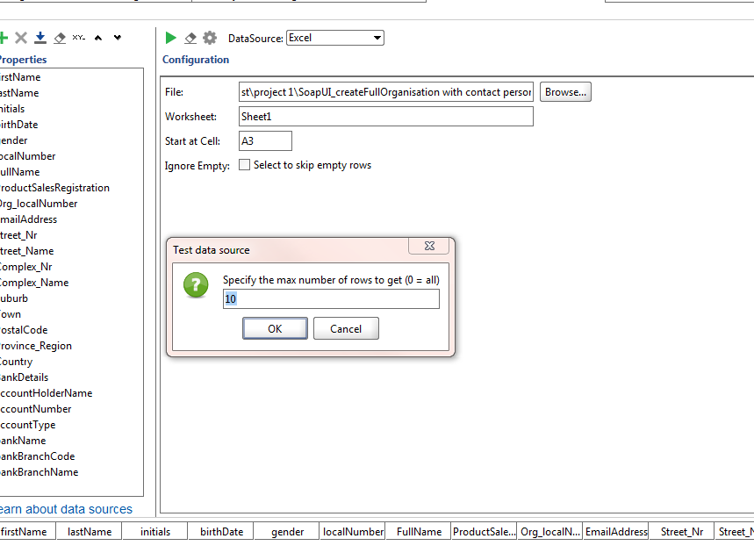Viewport: 754px width, 560px height.
Task: Click the gender column header
Action: pyautogui.click(x=287, y=532)
